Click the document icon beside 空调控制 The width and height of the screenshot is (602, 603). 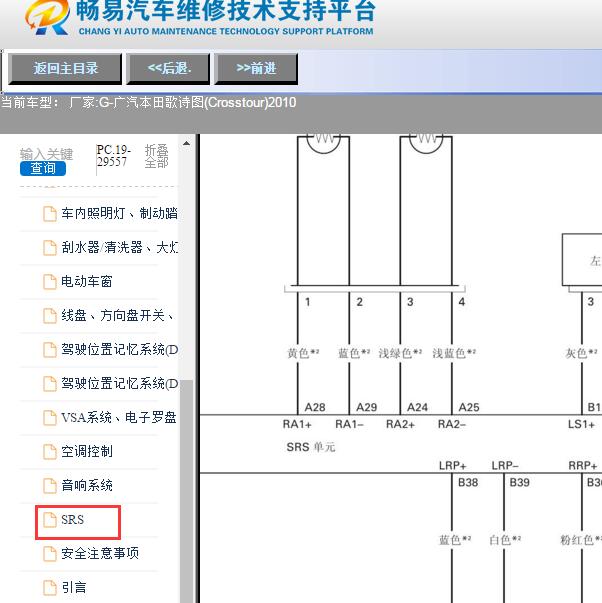[x=50, y=451]
